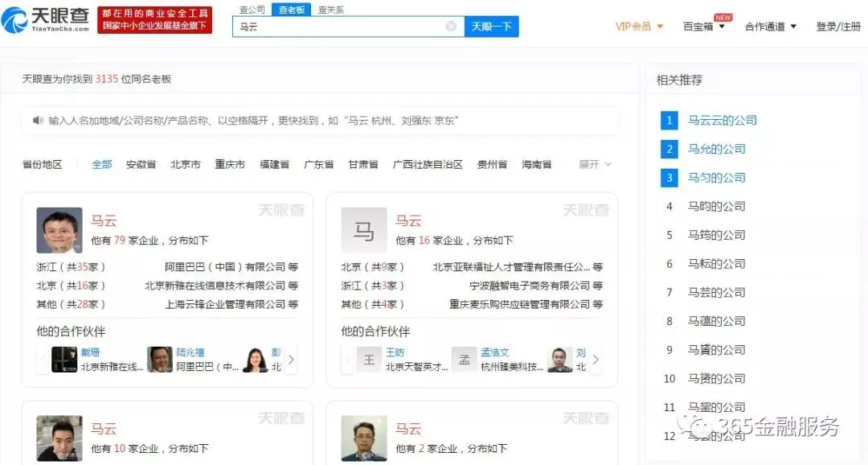Viewport: 868px width, 465px height.
Task: Click partner 陆兆禧 avatar
Action: tap(160, 360)
